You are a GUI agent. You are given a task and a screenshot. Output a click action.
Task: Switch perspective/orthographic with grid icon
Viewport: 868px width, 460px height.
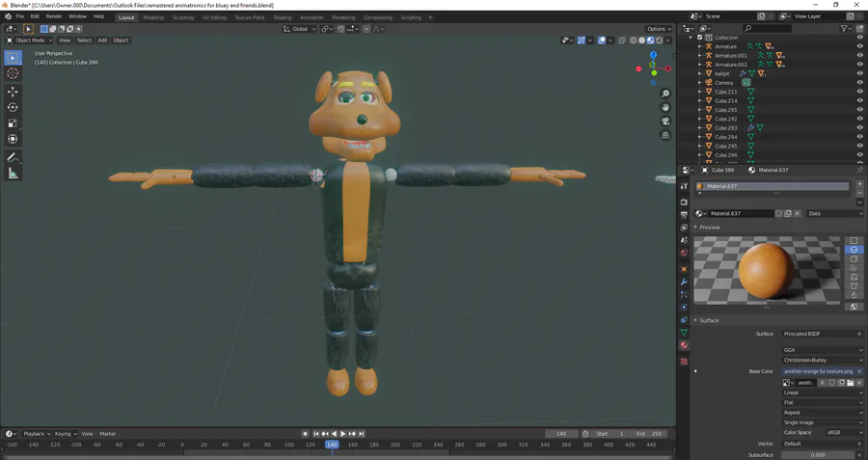pos(665,135)
